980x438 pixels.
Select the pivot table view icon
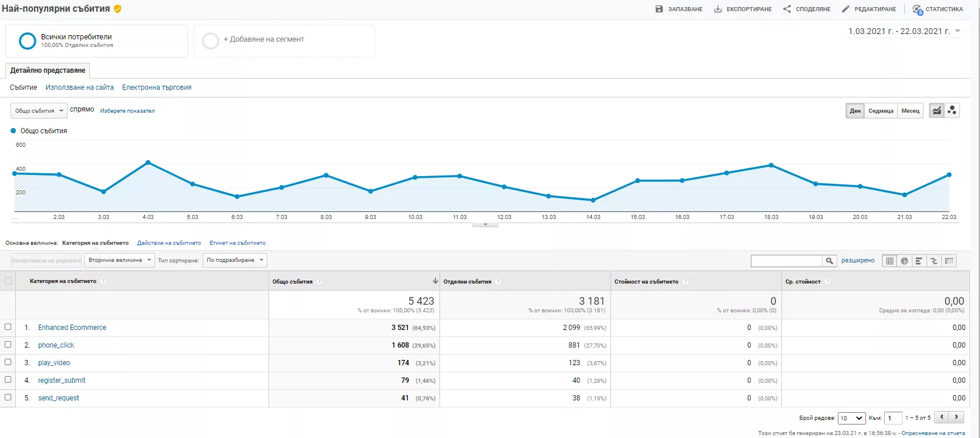click(949, 261)
